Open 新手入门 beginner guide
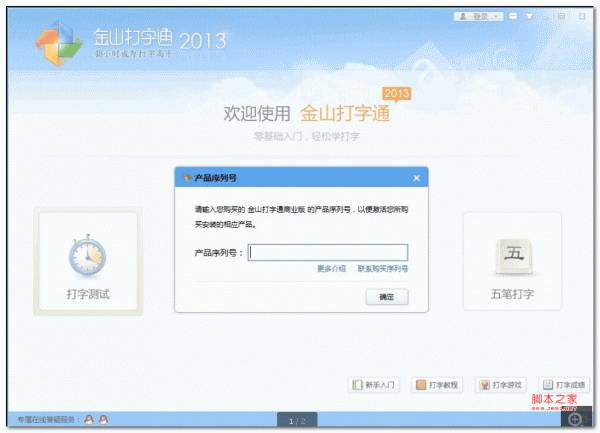The height and width of the screenshot is (433, 600). 373,385
